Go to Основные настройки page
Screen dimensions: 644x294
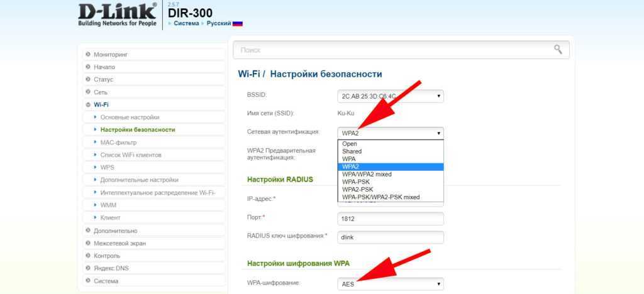tap(130, 117)
